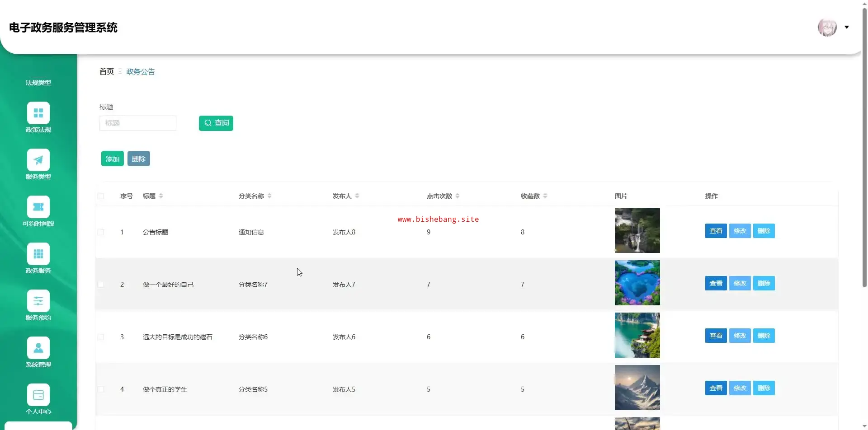This screenshot has width=868, height=430.
Task: Check the row for 公告标题
Action: (101, 232)
